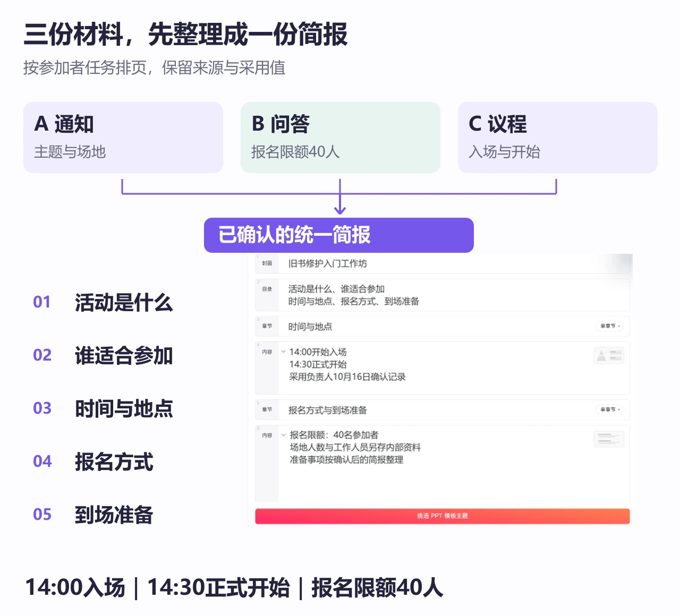Click list item 03 时间与地点
The height and width of the screenshot is (616, 680).
pos(103,408)
